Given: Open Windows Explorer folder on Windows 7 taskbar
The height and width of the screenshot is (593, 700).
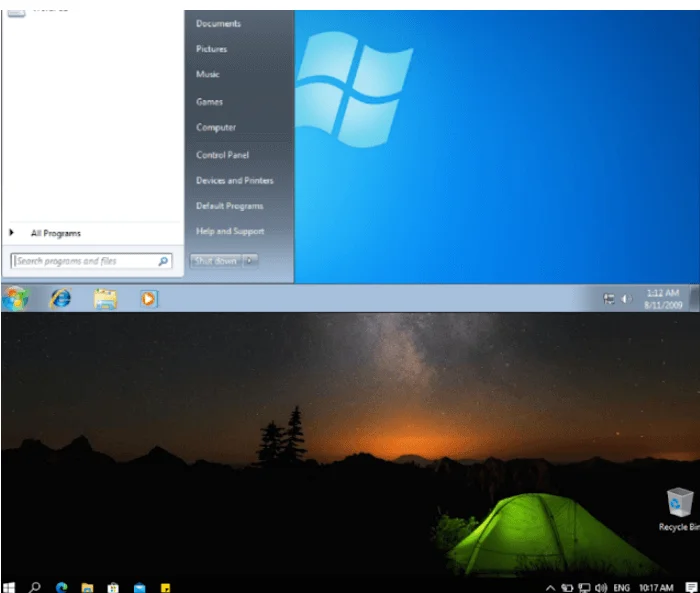Looking at the screenshot, I should point(105,299).
